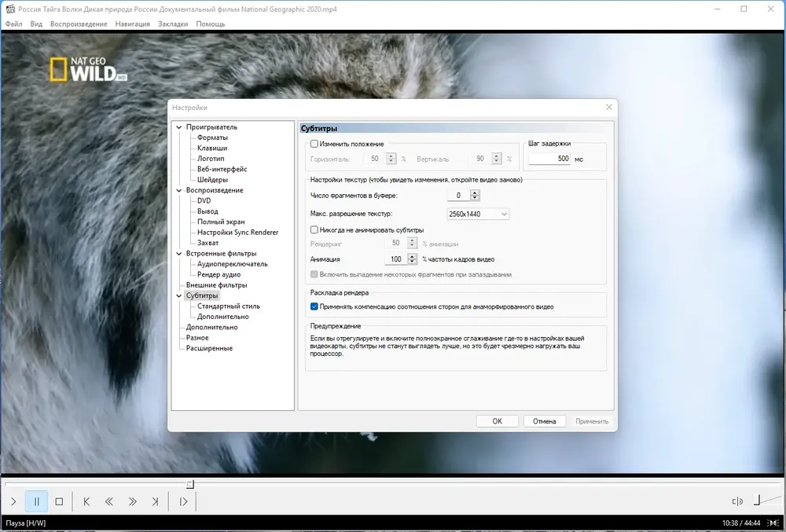Click the Play button in the control bar

pyautogui.click(x=13, y=501)
